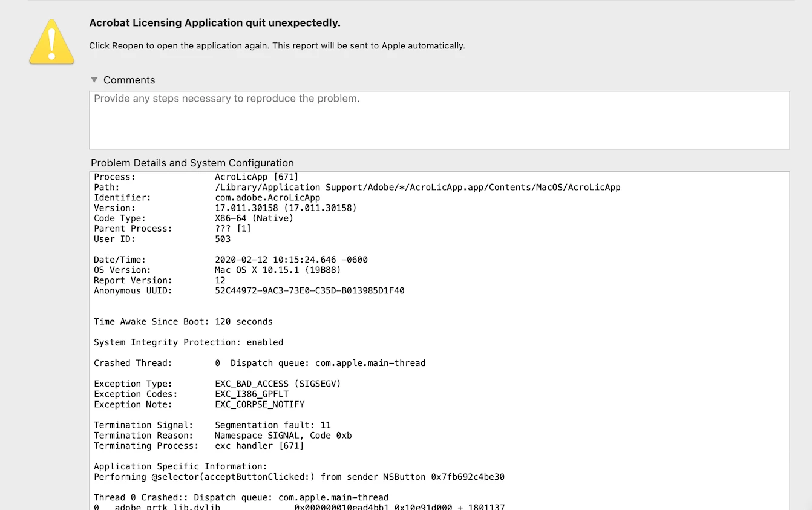The image size is (812, 510).
Task: Click the 'Performing @selector(acceptButtonClicked:)' line
Action: coord(299,477)
